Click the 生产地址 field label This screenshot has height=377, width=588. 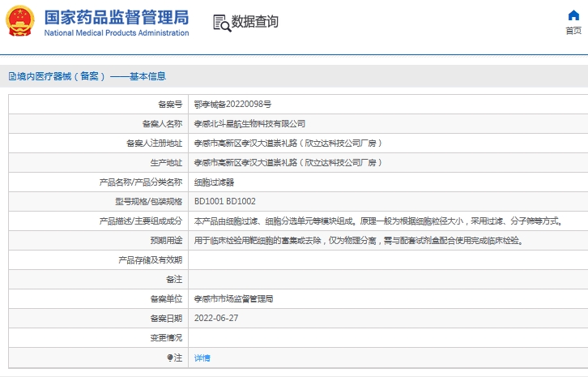[166, 163]
